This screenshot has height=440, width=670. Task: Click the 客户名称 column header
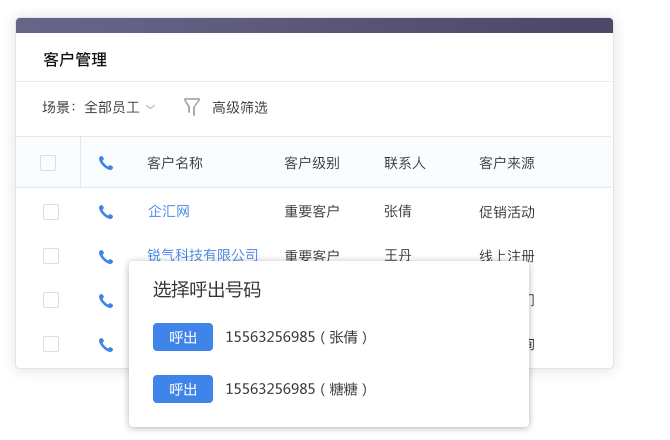tap(175, 163)
